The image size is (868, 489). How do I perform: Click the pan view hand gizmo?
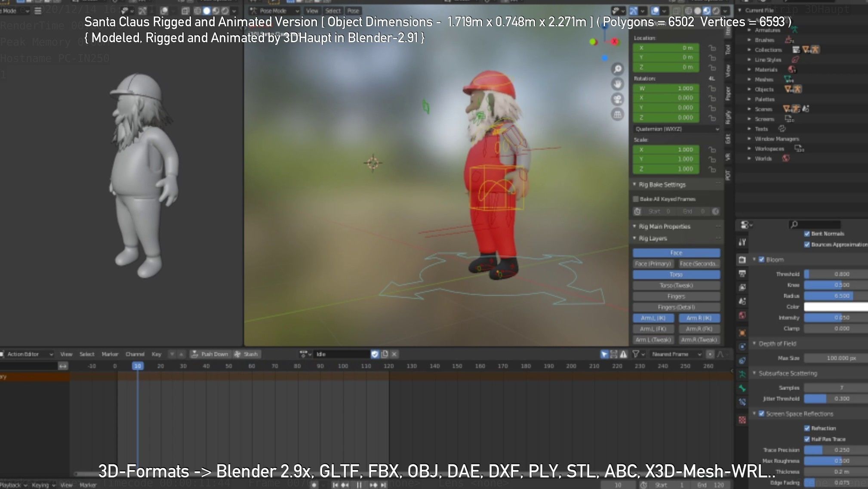(x=618, y=84)
